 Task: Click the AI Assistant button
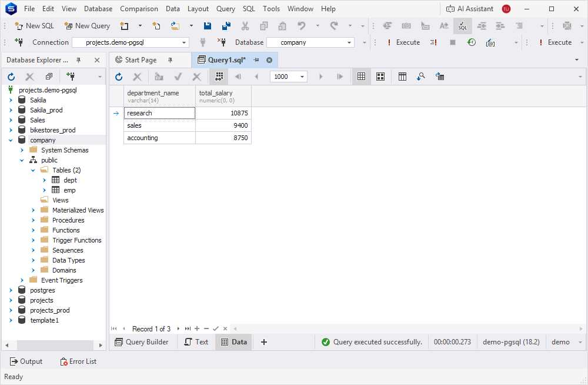pos(470,9)
